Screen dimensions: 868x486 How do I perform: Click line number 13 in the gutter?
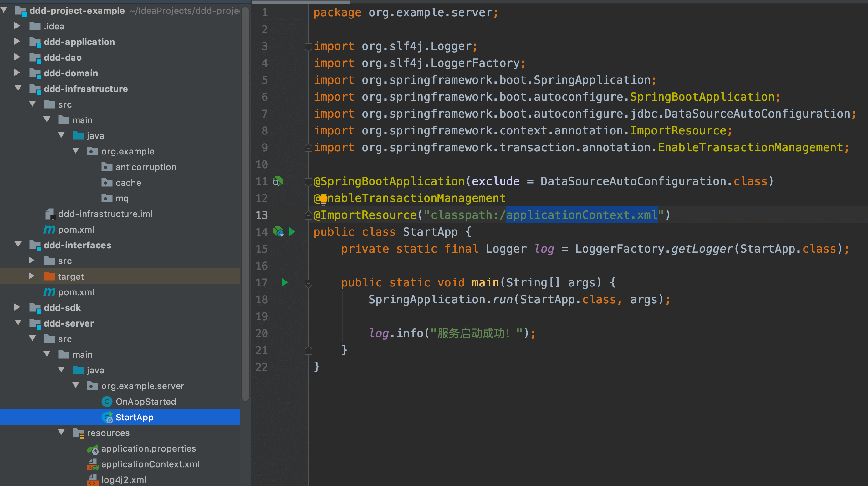262,215
